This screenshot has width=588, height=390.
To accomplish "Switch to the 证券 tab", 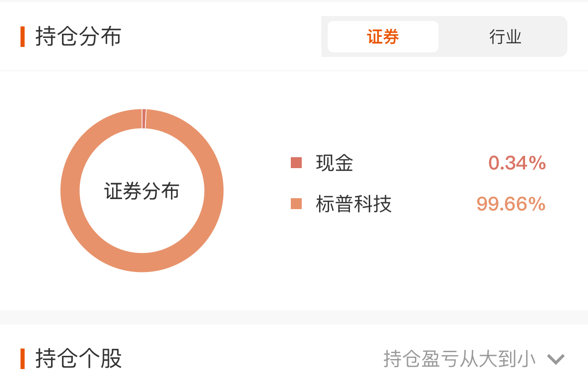I will coord(383,36).
